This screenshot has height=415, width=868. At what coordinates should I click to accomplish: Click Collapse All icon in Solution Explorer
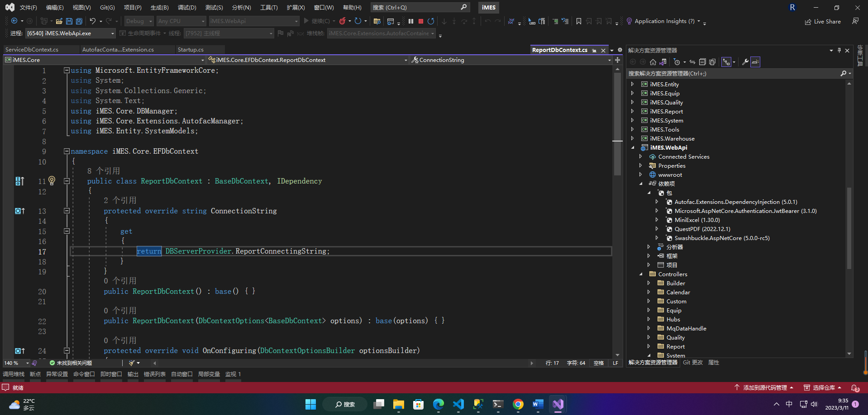702,62
